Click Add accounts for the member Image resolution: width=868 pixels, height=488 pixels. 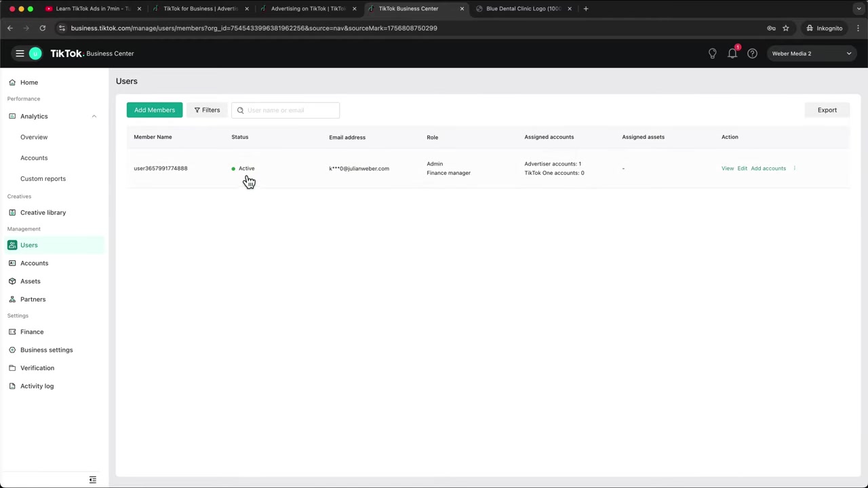768,168
